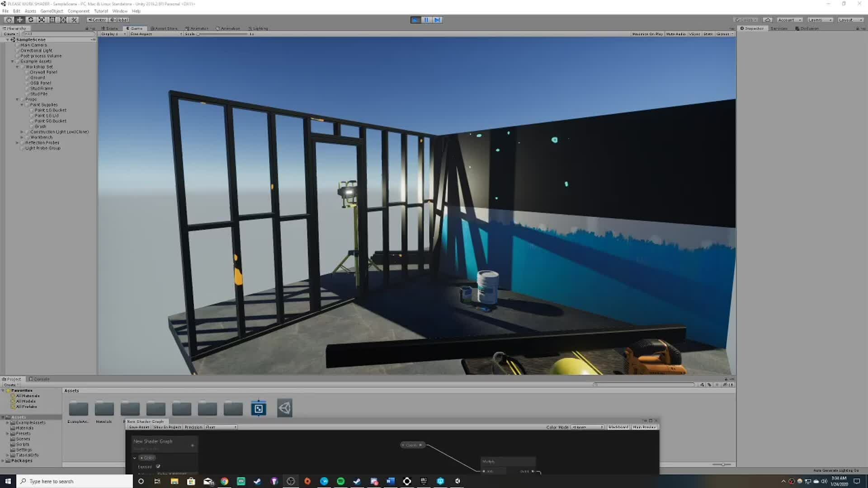Select the Hand tool in toolbar

point(9,20)
